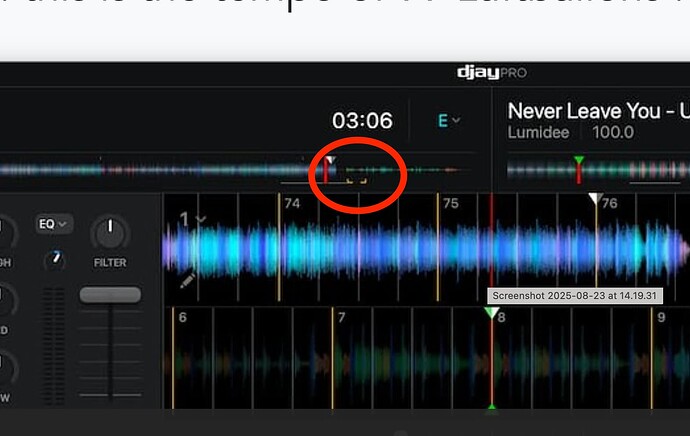Click bar number 6 on deck 2 waveform

(183, 317)
